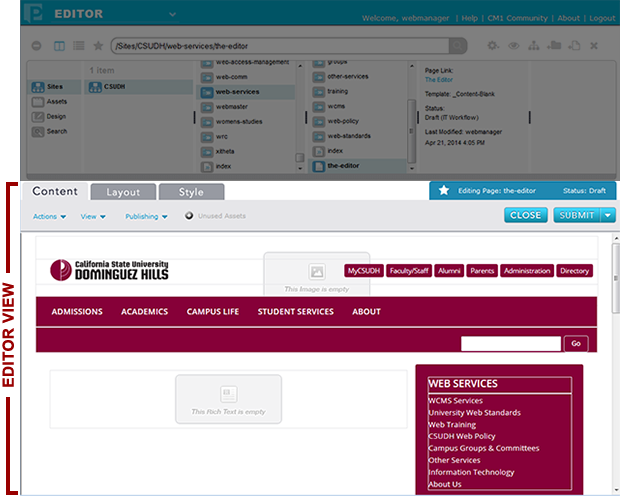Click the Faculty/Staff button
Image resolution: width=620 pixels, height=496 pixels.
tap(409, 271)
